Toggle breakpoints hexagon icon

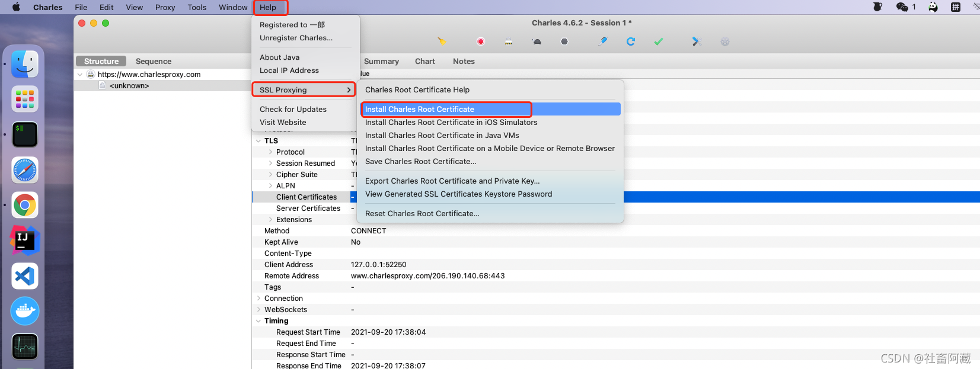[564, 41]
